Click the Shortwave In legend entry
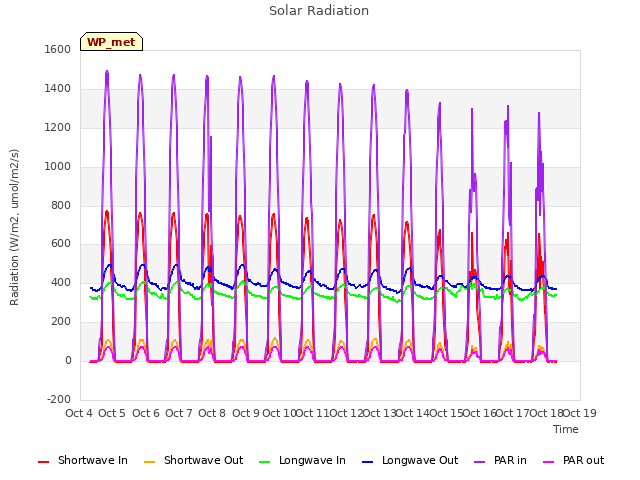Image resolution: width=640 pixels, height=480 pixels. tap(83, 460)
